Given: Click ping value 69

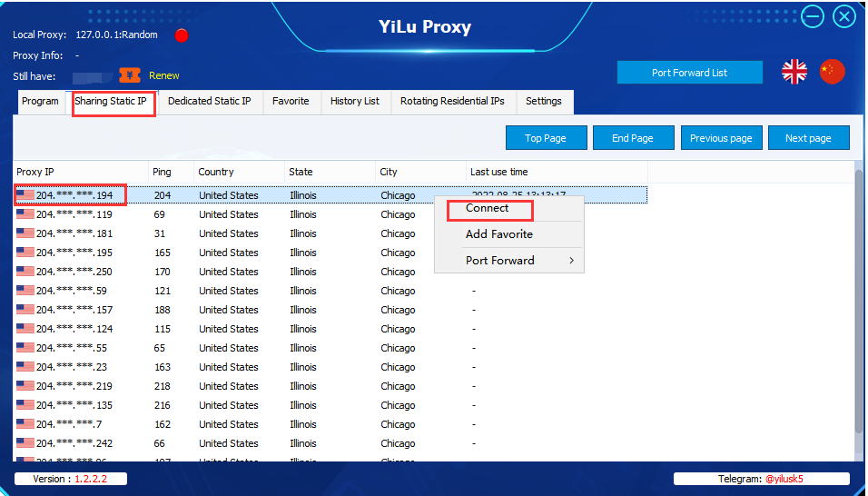Looking at the screenshot, I should [160, 214].
